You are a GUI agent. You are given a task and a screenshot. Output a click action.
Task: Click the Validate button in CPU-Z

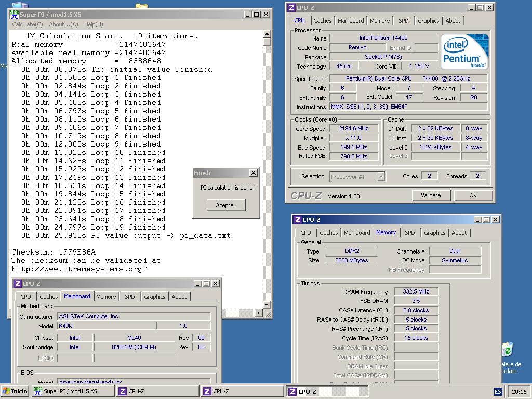point(431,195)
